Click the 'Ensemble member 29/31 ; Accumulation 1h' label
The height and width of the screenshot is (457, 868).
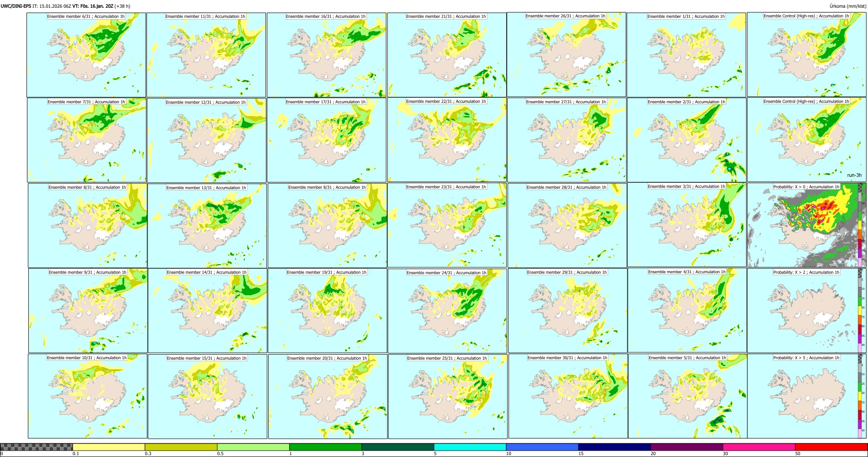[567, 272]
